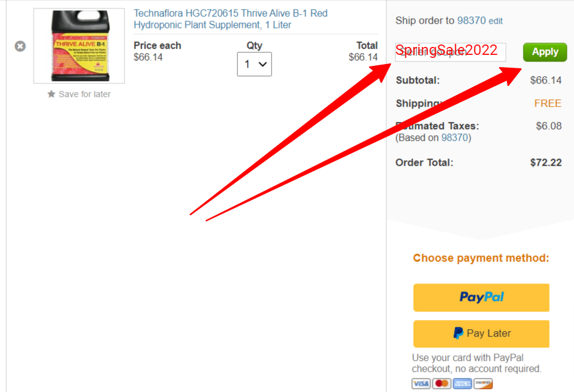
Task: Click the edit link for shipping zip
Action: click(x=496, y=21)
